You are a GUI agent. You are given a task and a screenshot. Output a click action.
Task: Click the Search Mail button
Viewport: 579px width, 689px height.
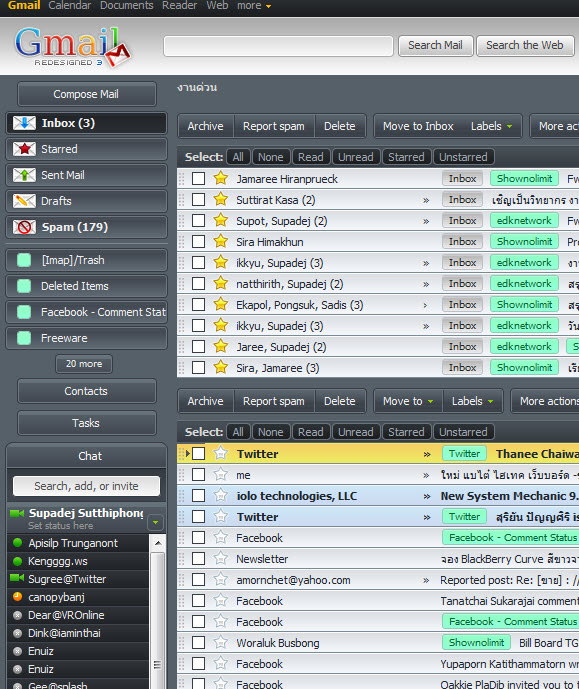click(435, 45)
